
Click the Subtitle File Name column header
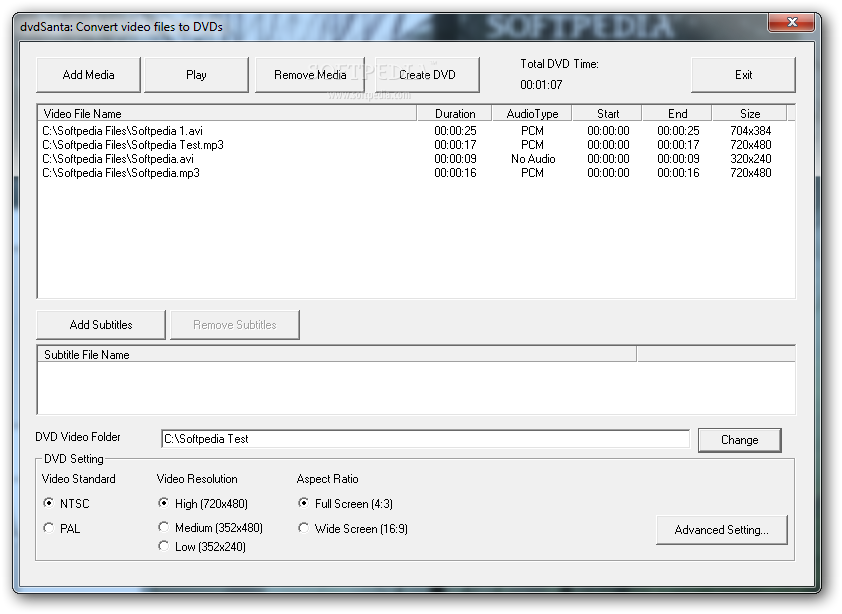(337, 355)
